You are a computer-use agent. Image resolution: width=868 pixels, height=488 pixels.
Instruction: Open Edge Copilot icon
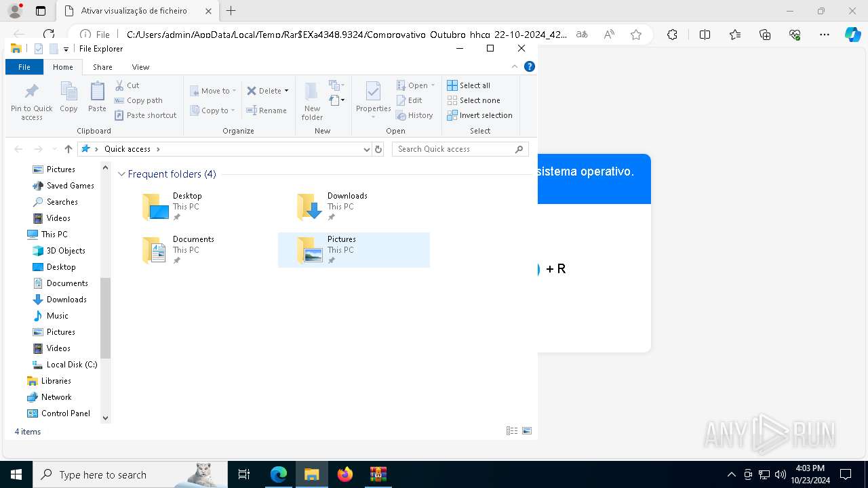852,35
